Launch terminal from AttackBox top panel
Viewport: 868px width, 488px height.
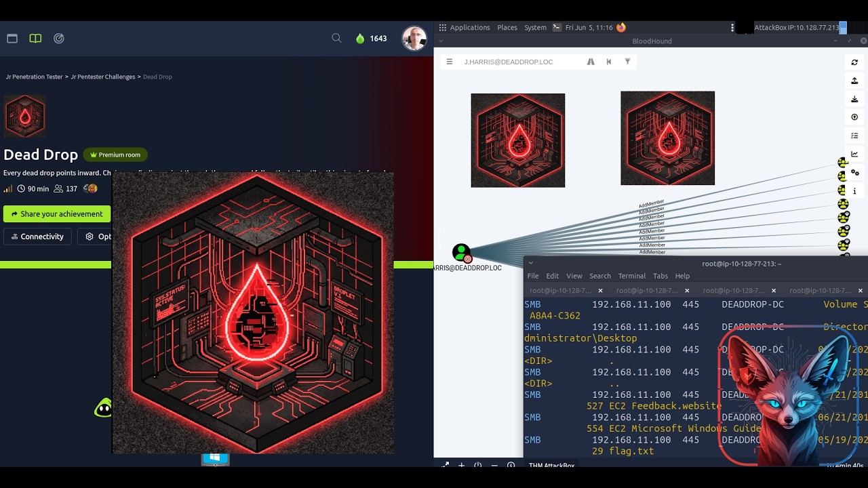coord(557,28)
